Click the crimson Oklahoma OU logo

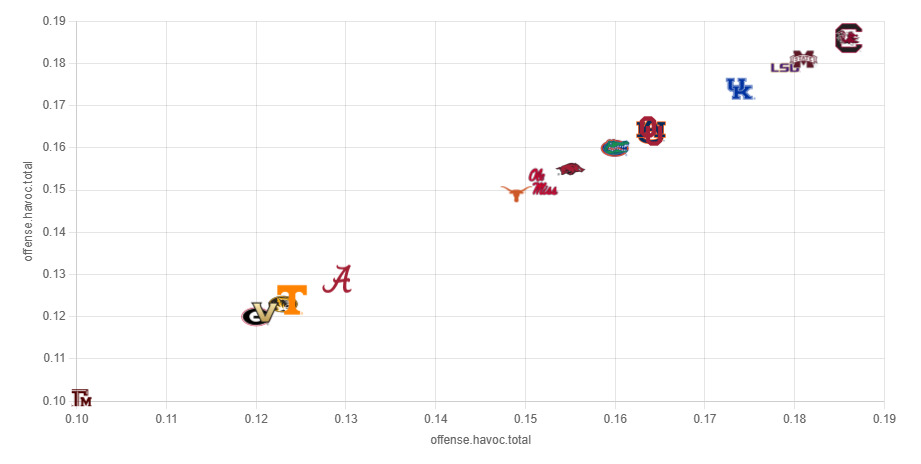[x=649, y=130]
